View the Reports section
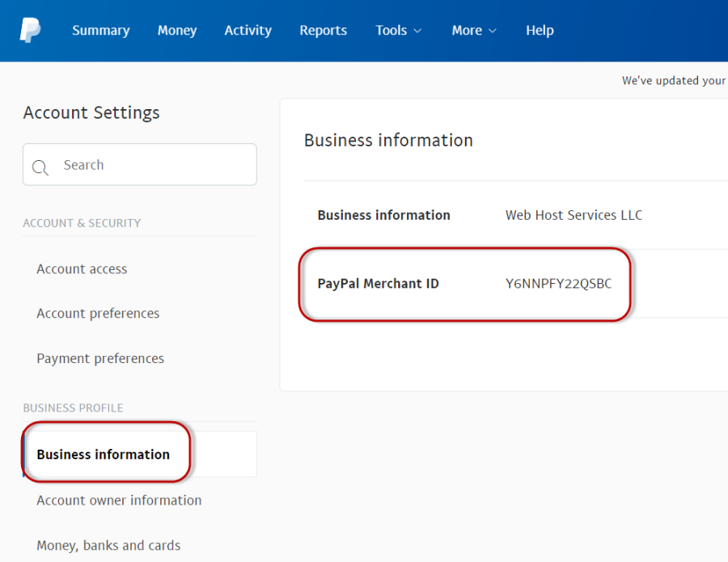 (x=323, y=30)
